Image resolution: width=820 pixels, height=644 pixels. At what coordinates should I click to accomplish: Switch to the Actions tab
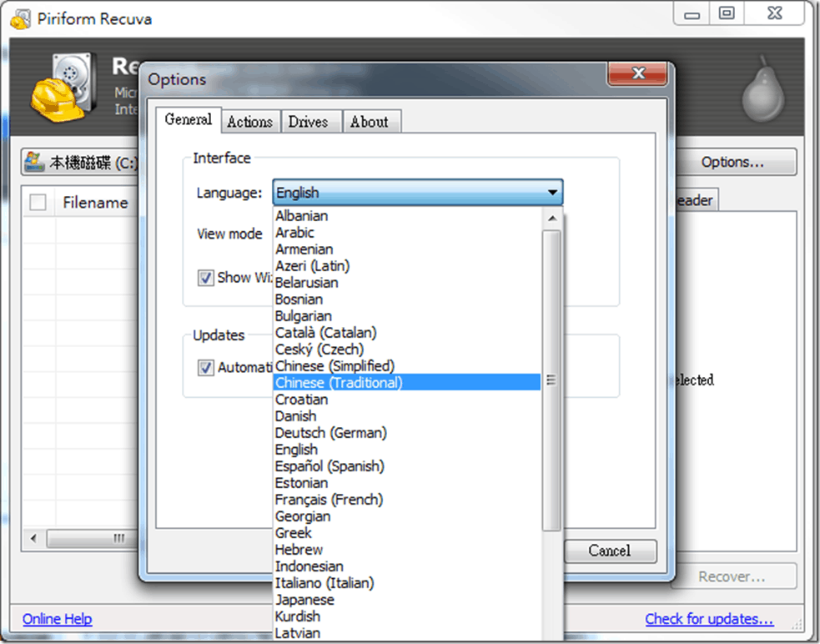coord(250,122)
